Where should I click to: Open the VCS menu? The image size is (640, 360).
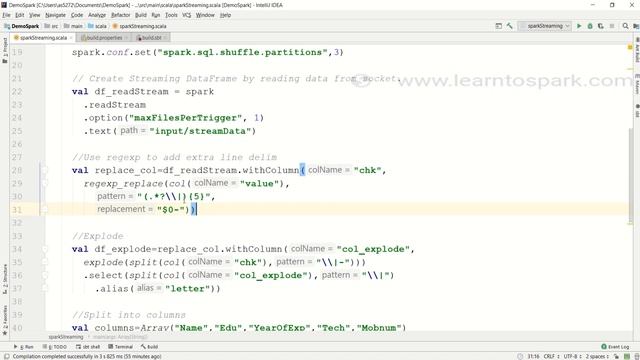[187, 15]
